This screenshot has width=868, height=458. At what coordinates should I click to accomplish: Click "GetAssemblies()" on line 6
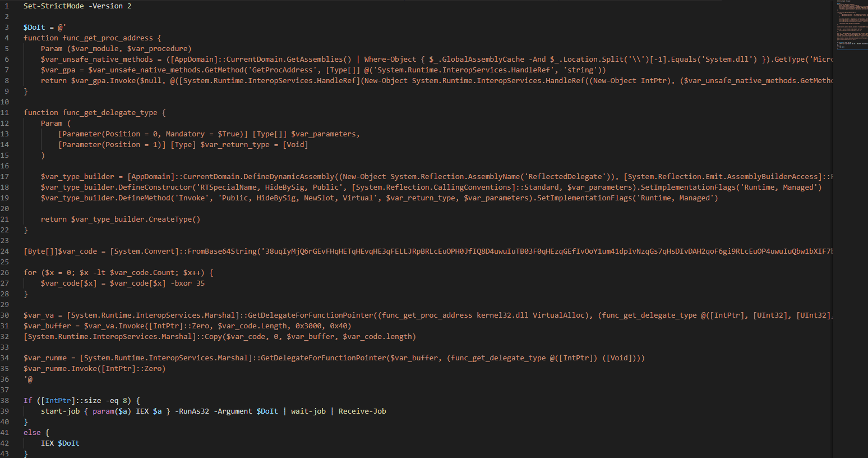click(319, 59)
